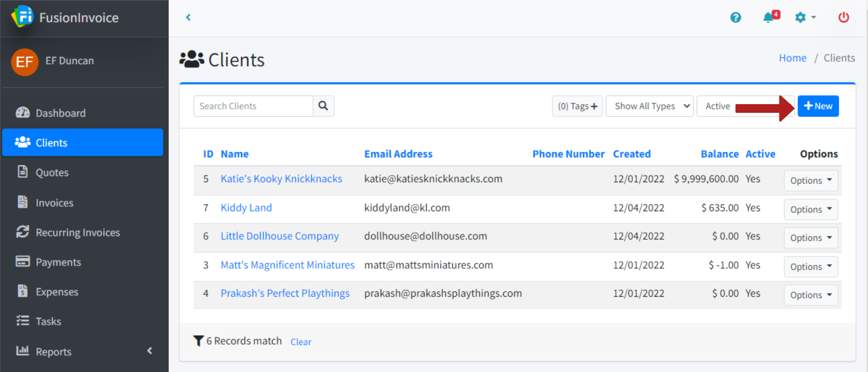The height and width of the screenshot is (372, 868).
Task: Open Options for Katie's Kooky Knickknacks
Action: (x=810, y=180)
